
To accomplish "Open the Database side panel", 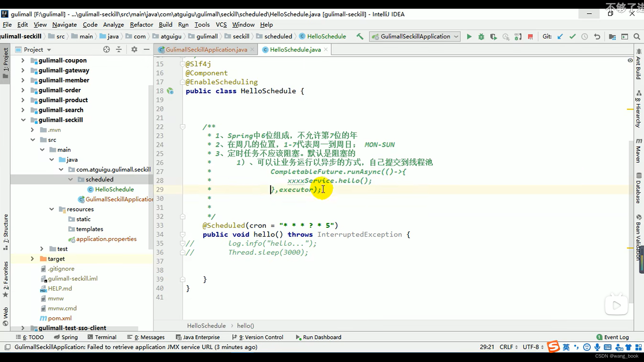I will click(638, 188).
